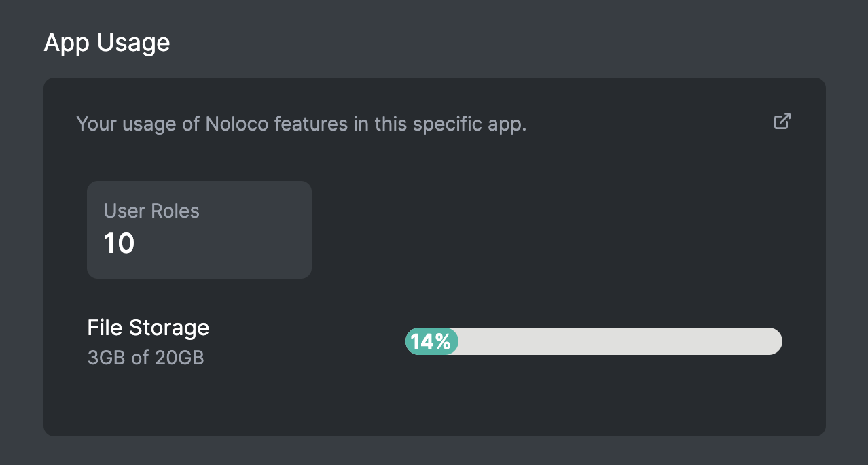
Task: Click the Noloco features usage description text
Action: click(301, 124)
